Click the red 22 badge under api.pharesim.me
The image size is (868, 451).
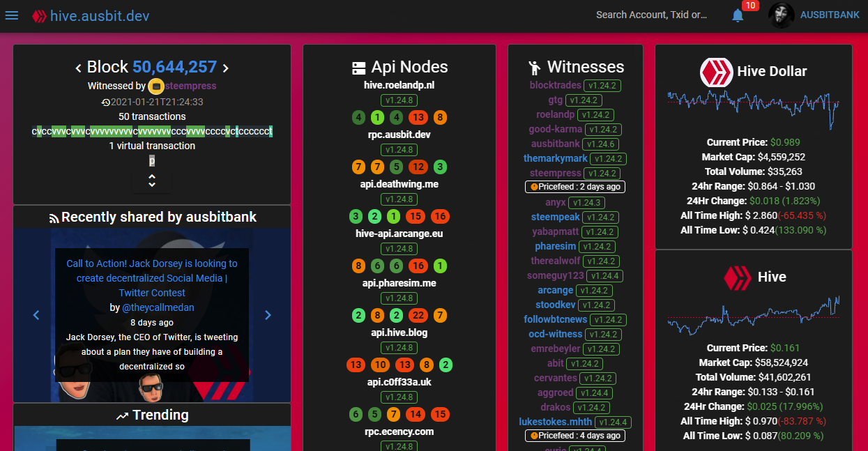[x=418, y=315]
